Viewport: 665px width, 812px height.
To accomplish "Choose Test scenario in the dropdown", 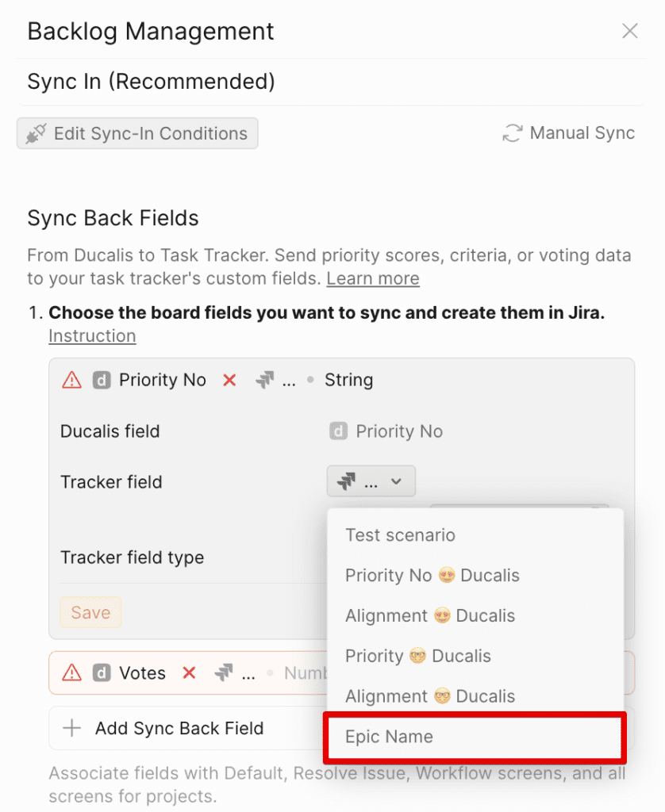I will [400, 534].
